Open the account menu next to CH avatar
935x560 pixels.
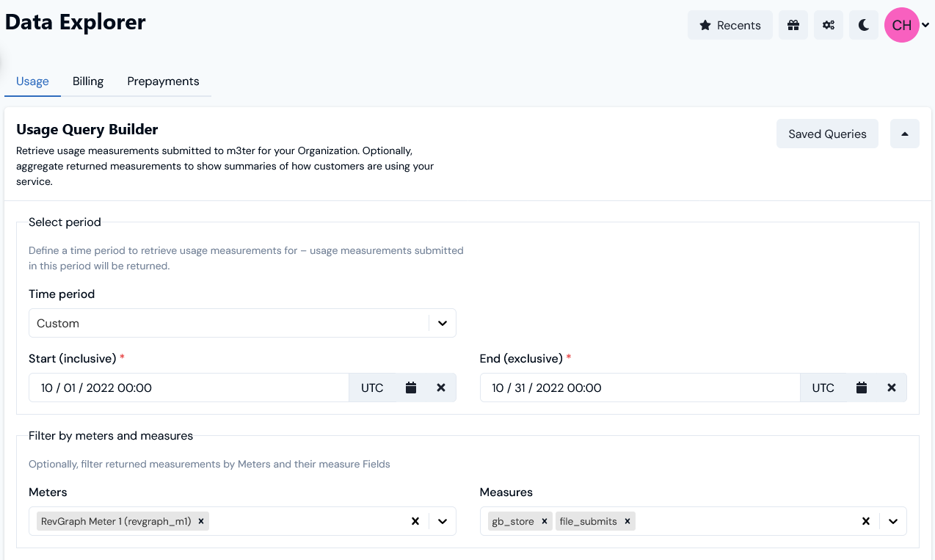(x=925, y=25)
